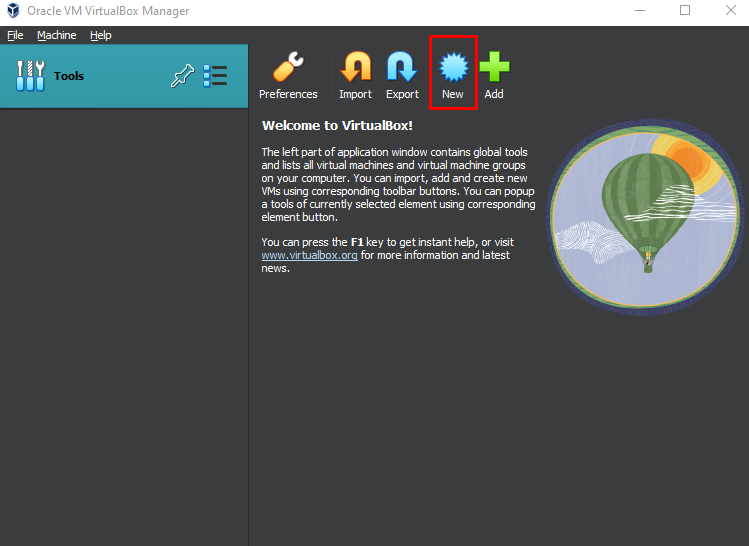Click the green plus Add icon
Image resolution: width=749 pixels, height=546 pixels.
click(494, 68)
